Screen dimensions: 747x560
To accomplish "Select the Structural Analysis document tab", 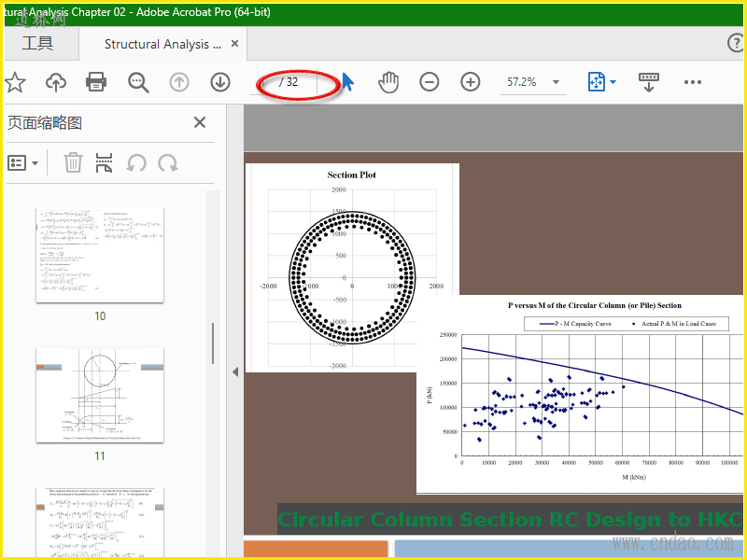I will click(162, 44).
